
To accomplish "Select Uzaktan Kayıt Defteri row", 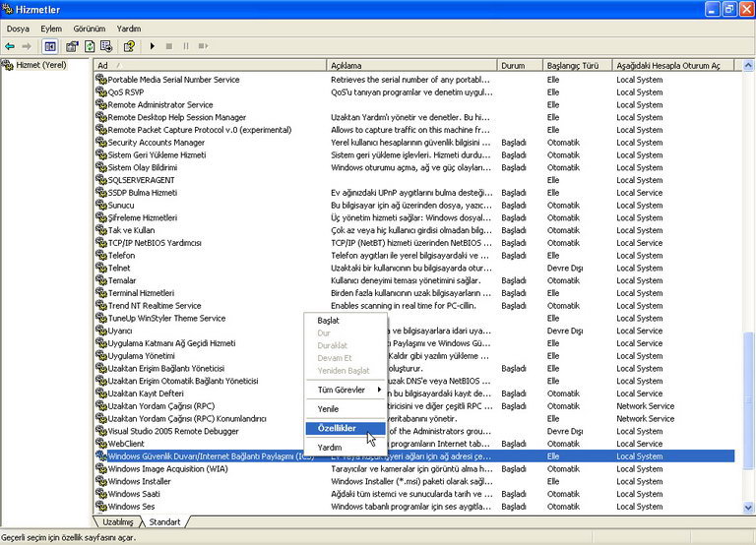I will coord(414,394).
